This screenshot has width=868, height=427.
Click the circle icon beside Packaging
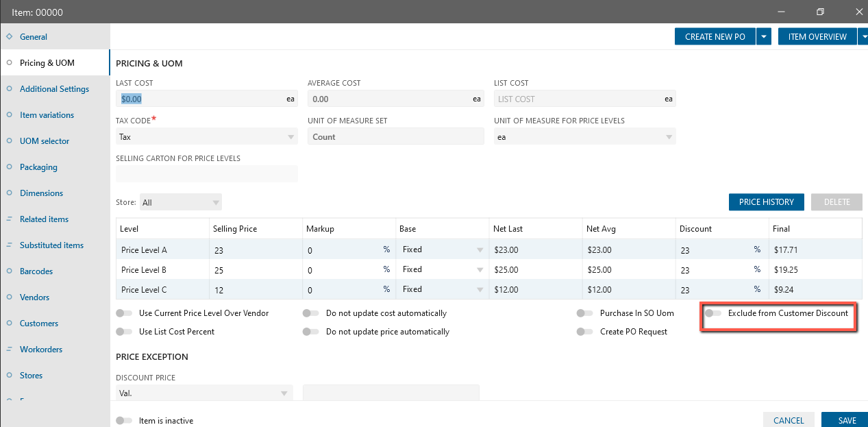[x=9, y=167]
